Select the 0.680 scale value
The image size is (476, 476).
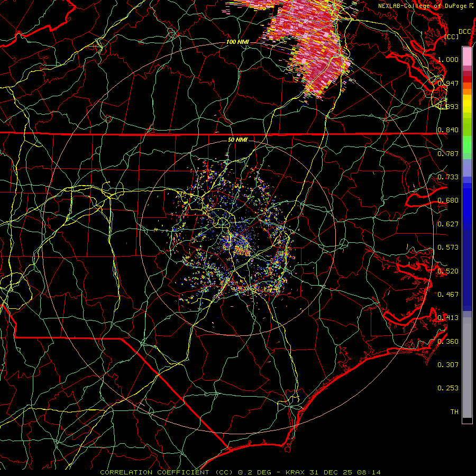[x=448, y=200]
